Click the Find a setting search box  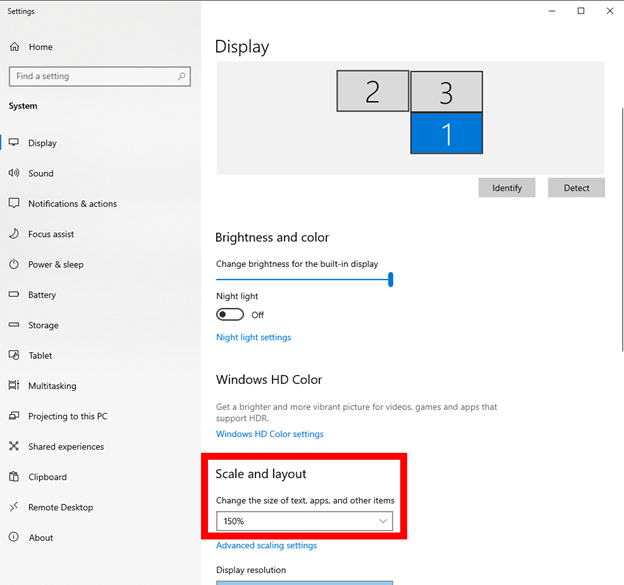click(x=92, y=76)
